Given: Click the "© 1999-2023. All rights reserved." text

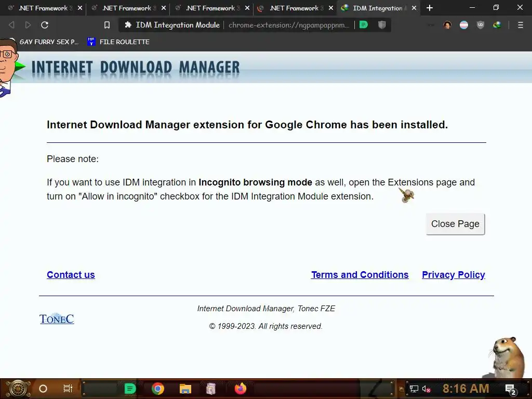Looking at the screenshot, I should (x=265, y=326).
